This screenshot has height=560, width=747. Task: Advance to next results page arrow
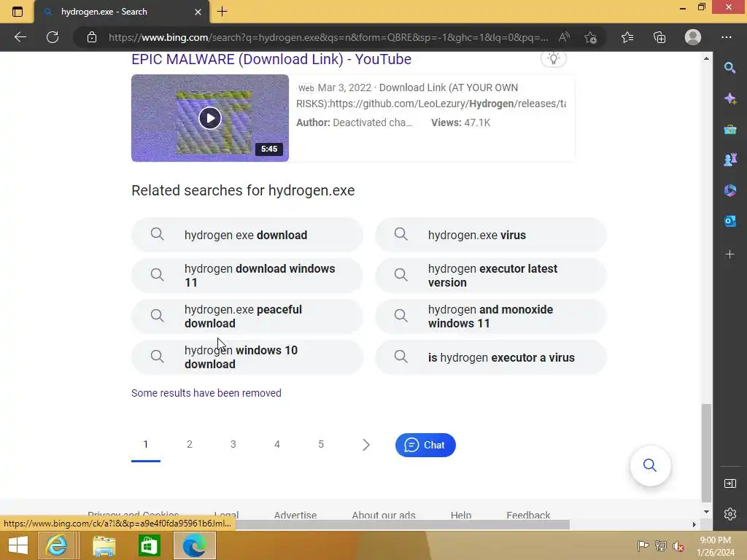click(x=365, y=445)
